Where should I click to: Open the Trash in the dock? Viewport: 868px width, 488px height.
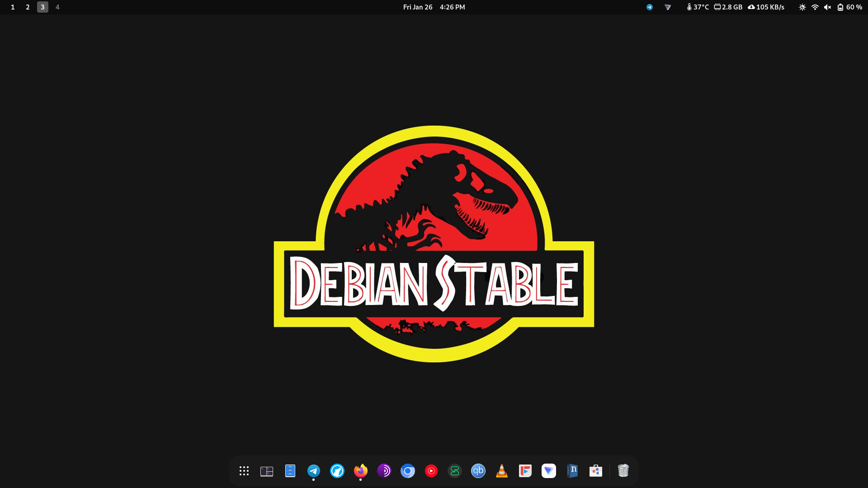coord(623,471)
